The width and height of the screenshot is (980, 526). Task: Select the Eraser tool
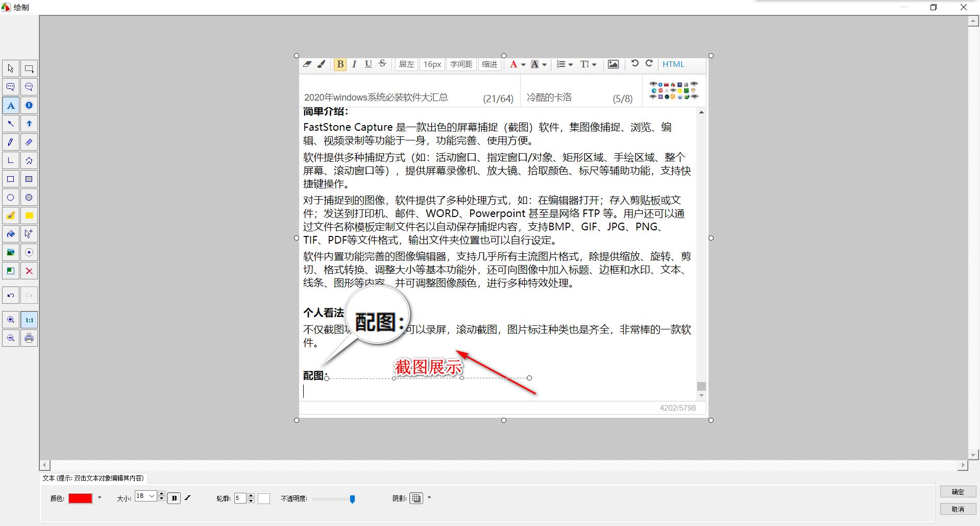pos(29,142)
